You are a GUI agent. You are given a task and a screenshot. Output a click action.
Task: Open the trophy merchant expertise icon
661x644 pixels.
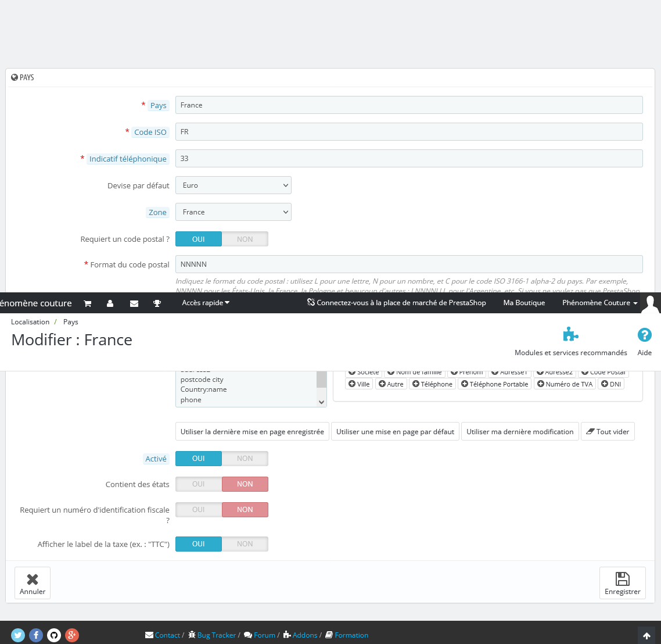[x=157, y=303]
